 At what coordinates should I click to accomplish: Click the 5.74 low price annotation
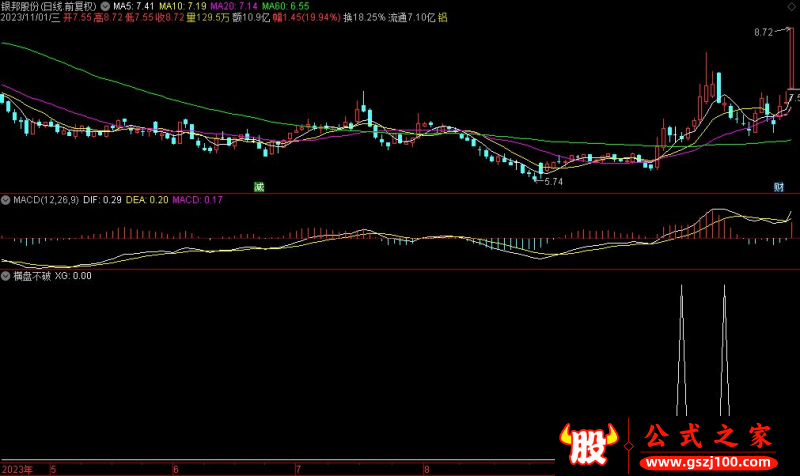tap(554, 182)
